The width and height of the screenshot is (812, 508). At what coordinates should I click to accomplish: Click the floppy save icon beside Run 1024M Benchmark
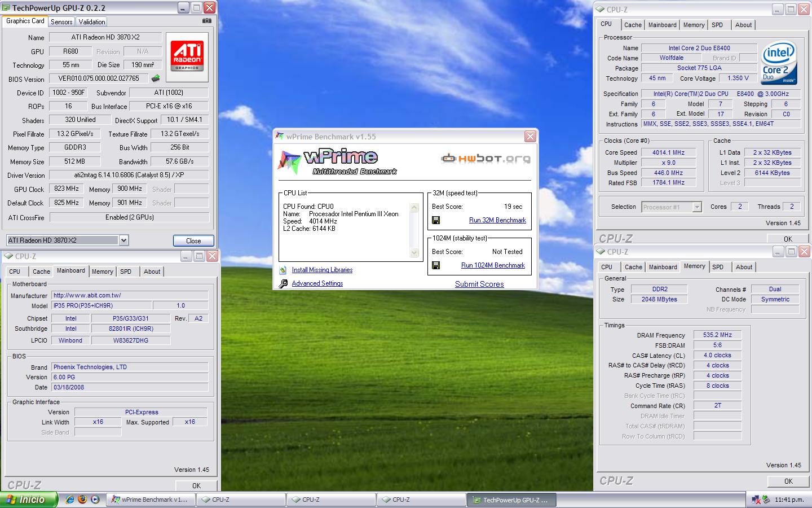tap(436, 265)
